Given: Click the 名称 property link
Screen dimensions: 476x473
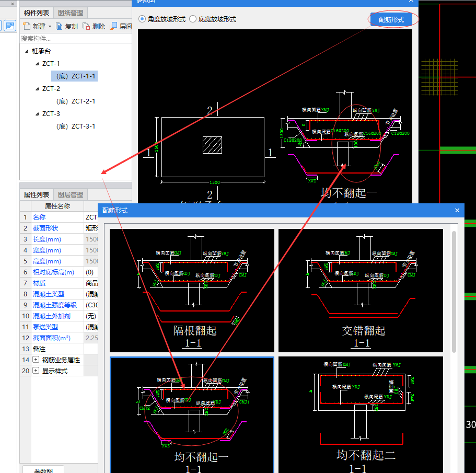Looking at the screenshot, I should point(39,217).
